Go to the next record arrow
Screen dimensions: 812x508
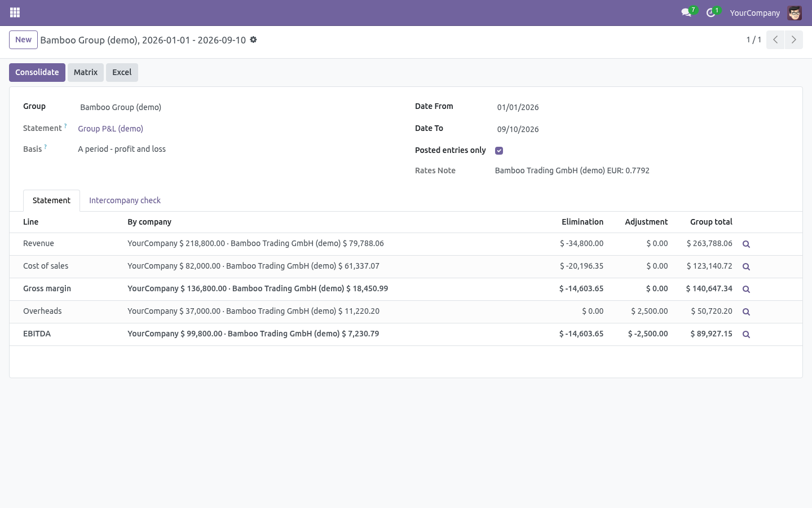point(793,40)
